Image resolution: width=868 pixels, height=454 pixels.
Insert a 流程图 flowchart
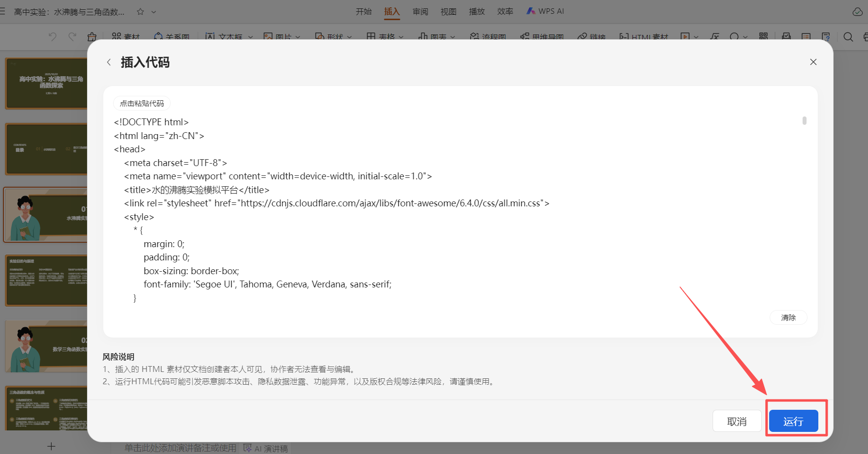[x=487, y=37]
